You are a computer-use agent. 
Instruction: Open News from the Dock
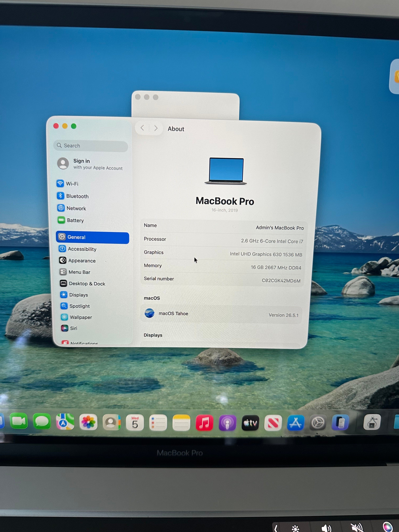tap(273, 423)
